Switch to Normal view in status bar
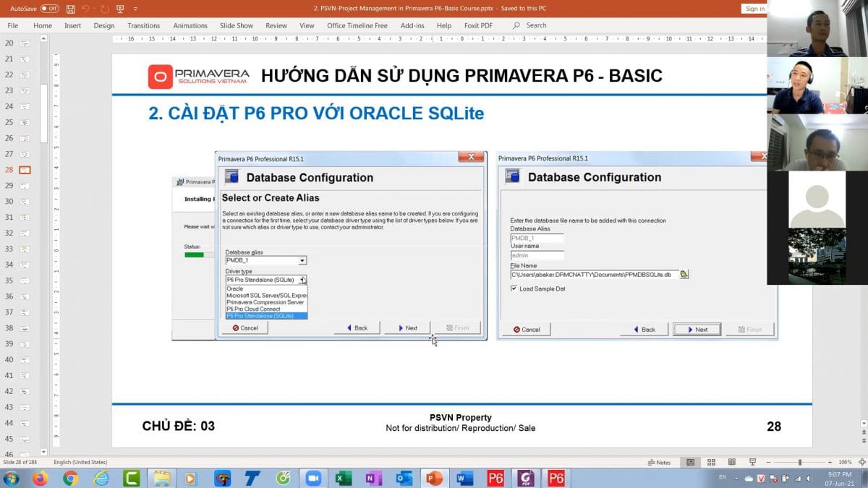This screenshot has height=488, width=868. pyautogui.click(x=691, y=462)
